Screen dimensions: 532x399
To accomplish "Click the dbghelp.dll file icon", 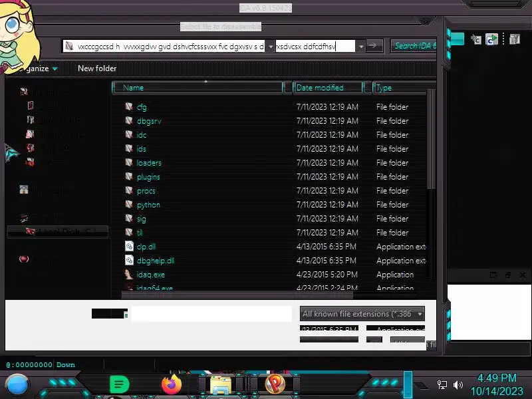I will pyautogui.click(x=129, y=260).
